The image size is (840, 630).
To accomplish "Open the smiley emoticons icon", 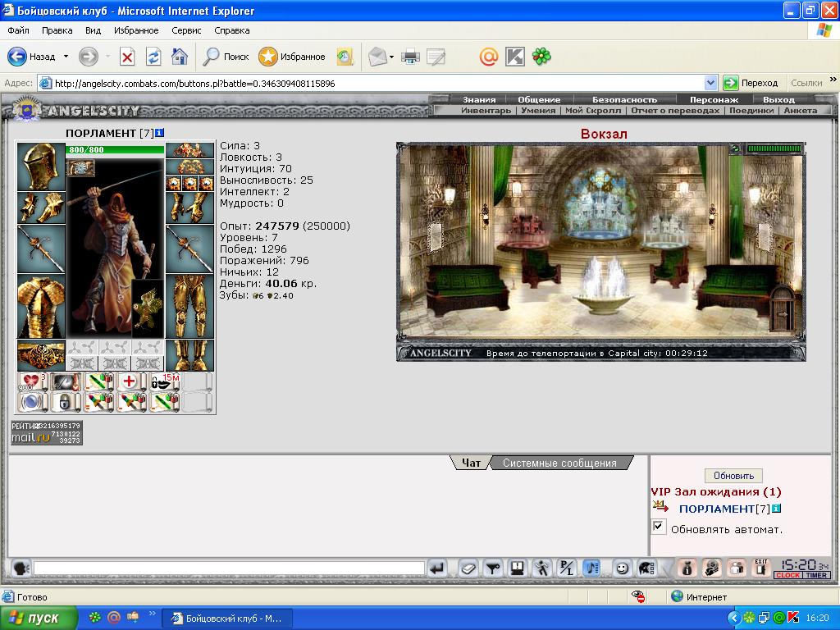I will pyautogui.click(x=622, y=568).
